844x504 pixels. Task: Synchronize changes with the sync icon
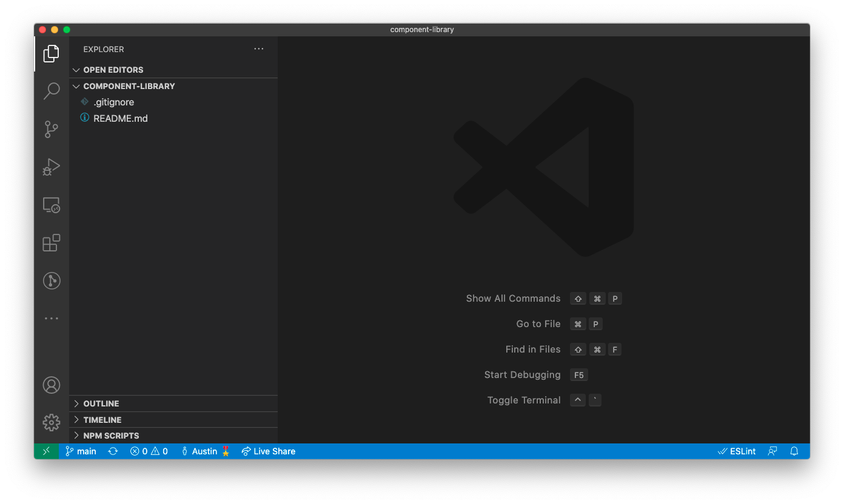point(113,451)
